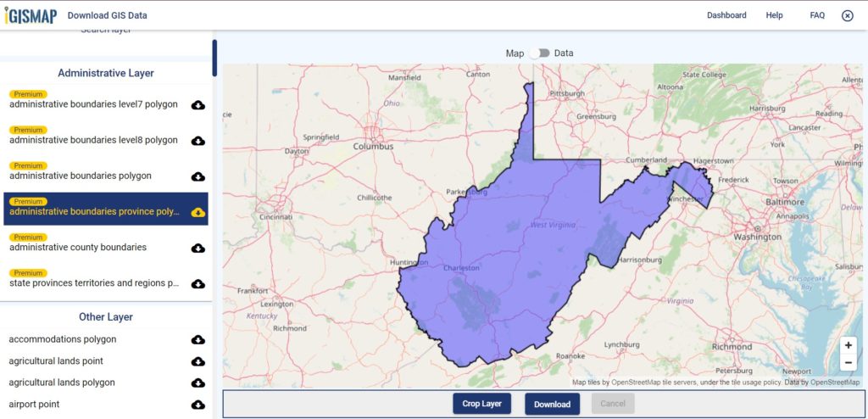The height and width of the screenshot is (419, 868).
Task: Select administrative county boundaries row
Action: coord(106,243)
